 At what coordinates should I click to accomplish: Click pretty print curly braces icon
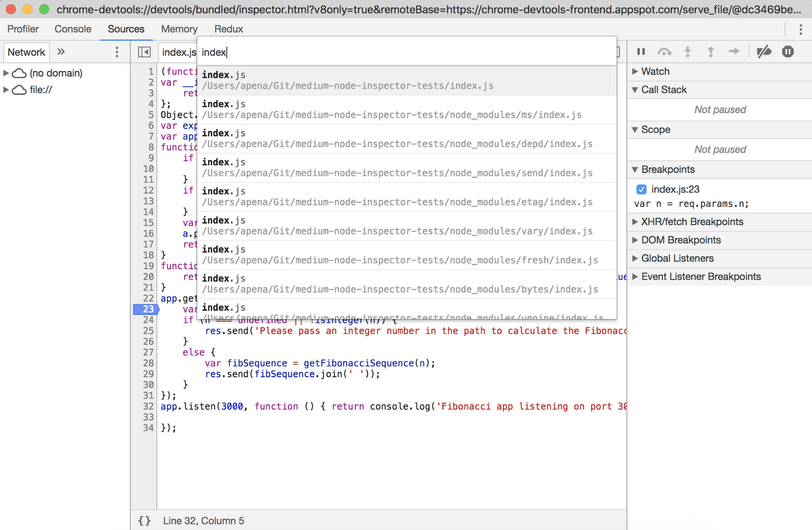coord(145,521)
